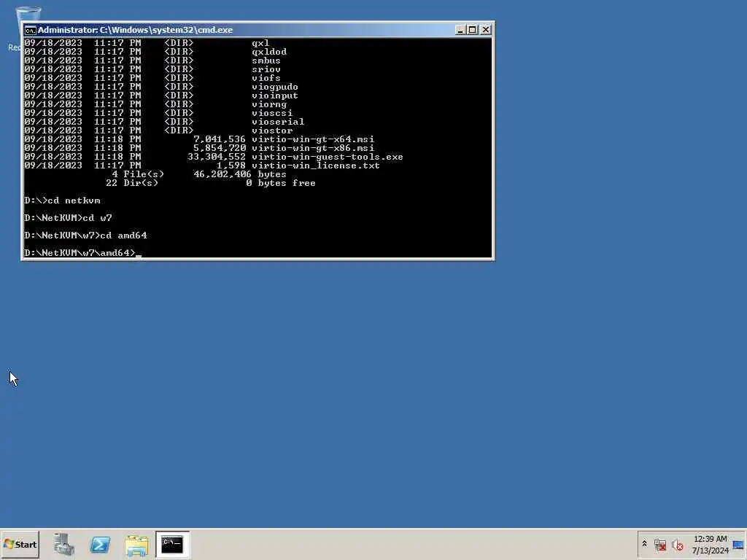747x560 pixels.
Task: Minimize the cmd.exe window
Action: tap(460, 29)
